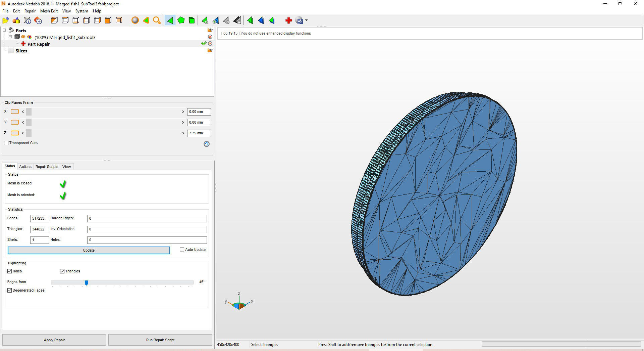Select the second cube view icon

tap(65, 20)
